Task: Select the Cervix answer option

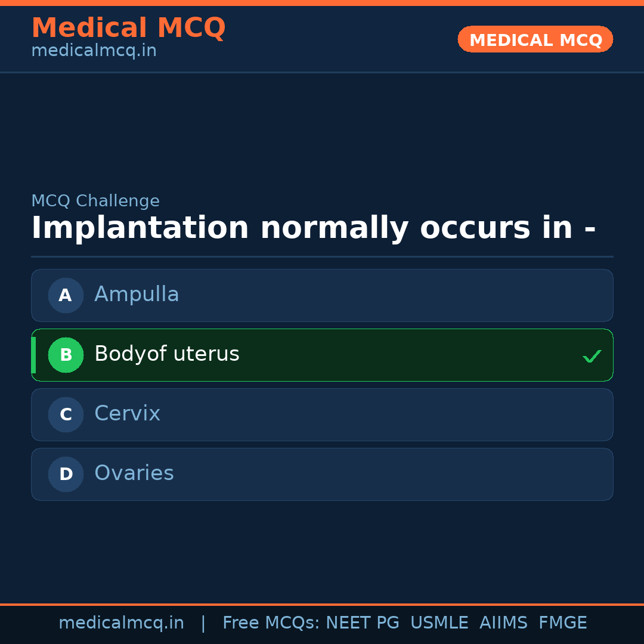Action: click(322, 414)
